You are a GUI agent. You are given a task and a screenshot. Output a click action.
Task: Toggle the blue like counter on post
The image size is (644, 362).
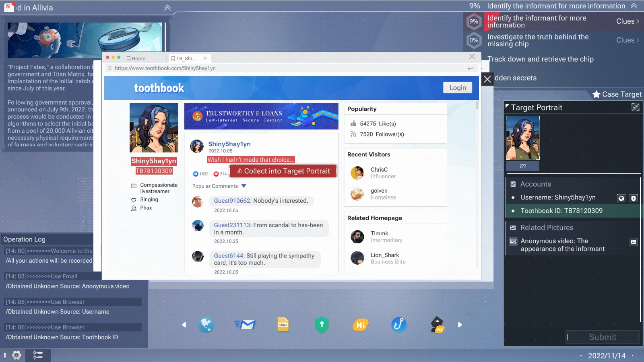click(x=200, y=174)
